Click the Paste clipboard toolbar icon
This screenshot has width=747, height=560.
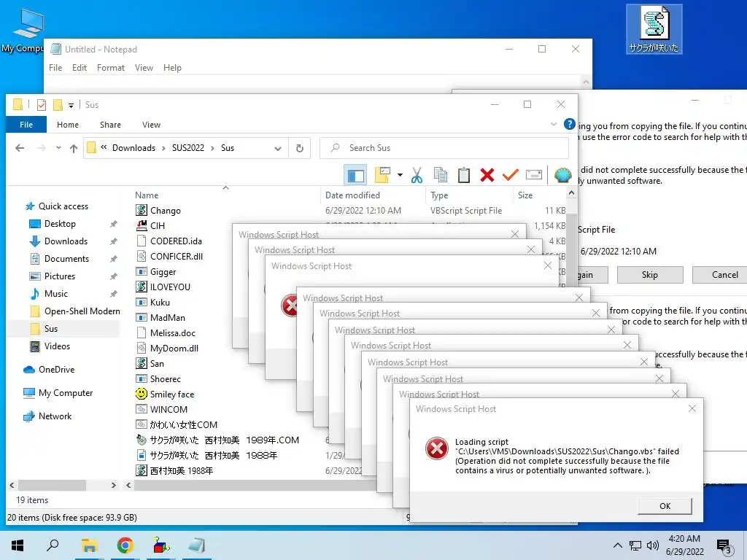463,175
